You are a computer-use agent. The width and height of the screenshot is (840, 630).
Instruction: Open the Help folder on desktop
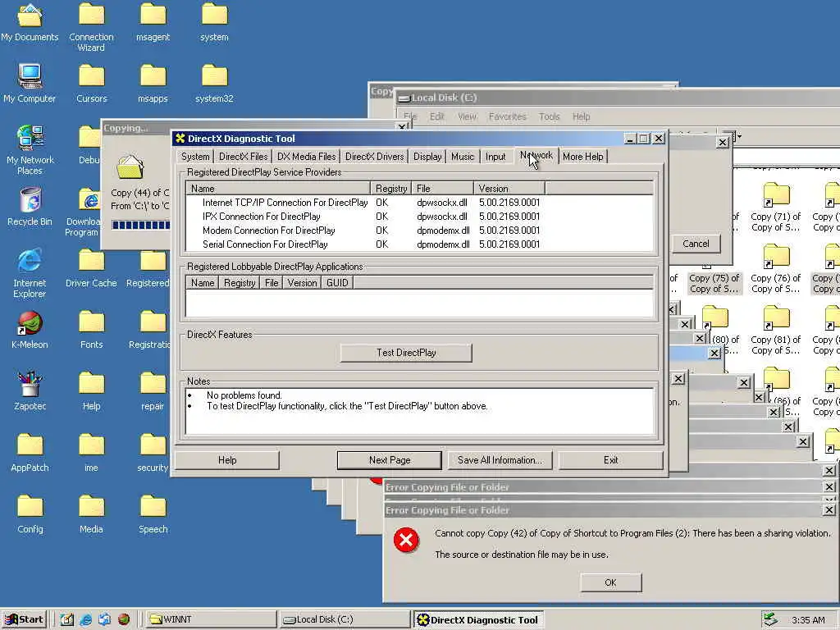coord(92,391)
